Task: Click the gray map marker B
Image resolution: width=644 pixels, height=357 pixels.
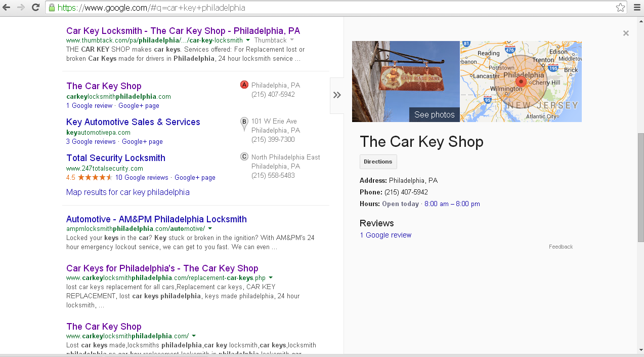Action: pyautogui.click(x=244, y=122)
